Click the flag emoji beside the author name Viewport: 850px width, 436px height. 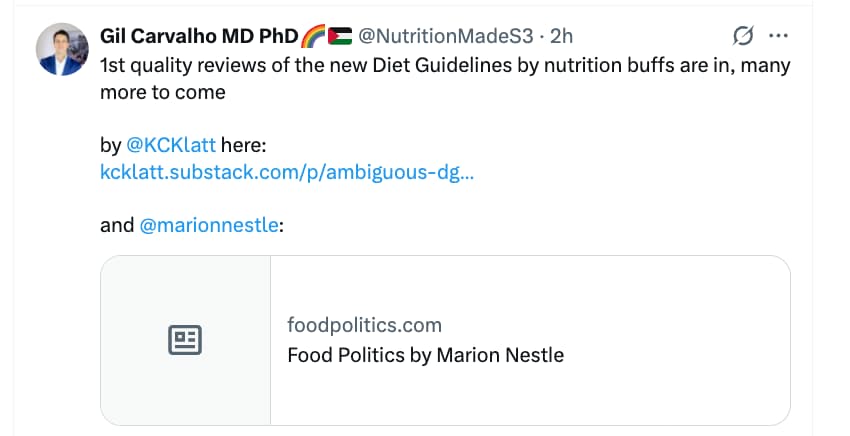click(x=339, y=37)
